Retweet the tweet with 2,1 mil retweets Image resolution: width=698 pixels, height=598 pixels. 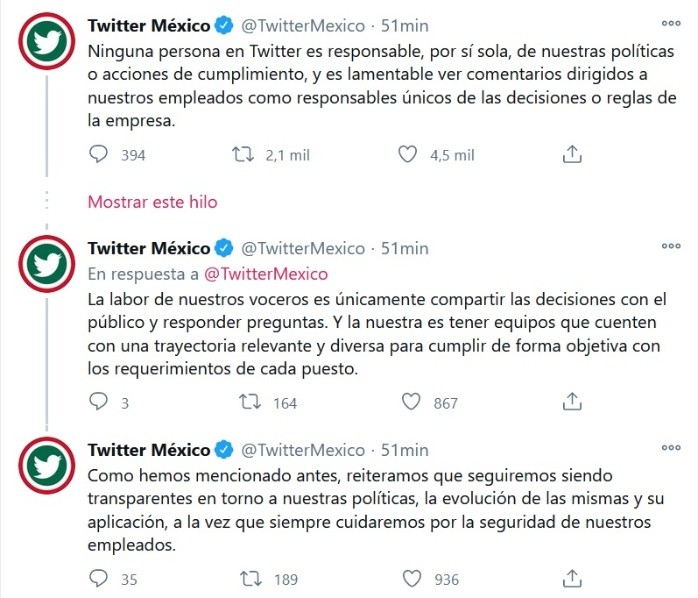242,155
